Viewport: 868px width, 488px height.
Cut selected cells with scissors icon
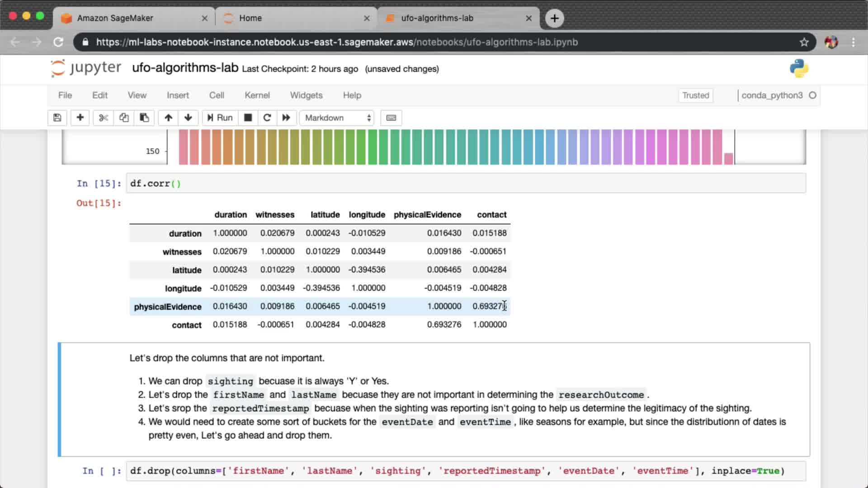(x=104, y=118)
